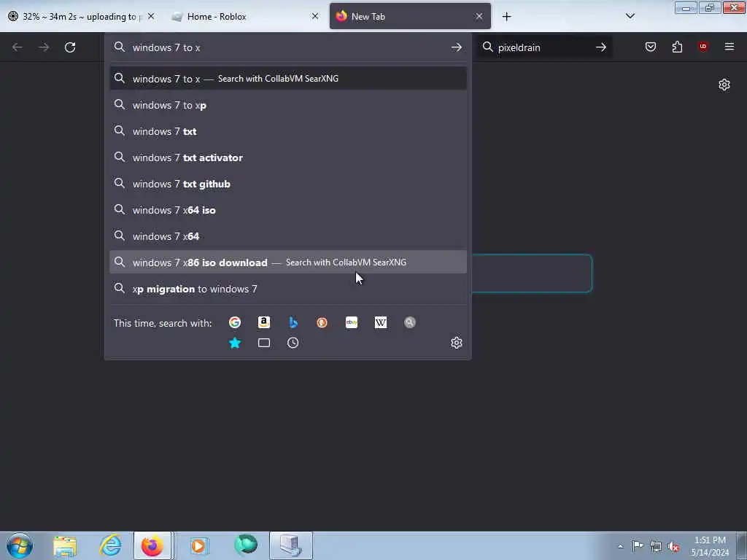Choose suggestion "xp migration to windows 7"
The width and height of the screenshot is (747, 560).
tap(287, 289)
